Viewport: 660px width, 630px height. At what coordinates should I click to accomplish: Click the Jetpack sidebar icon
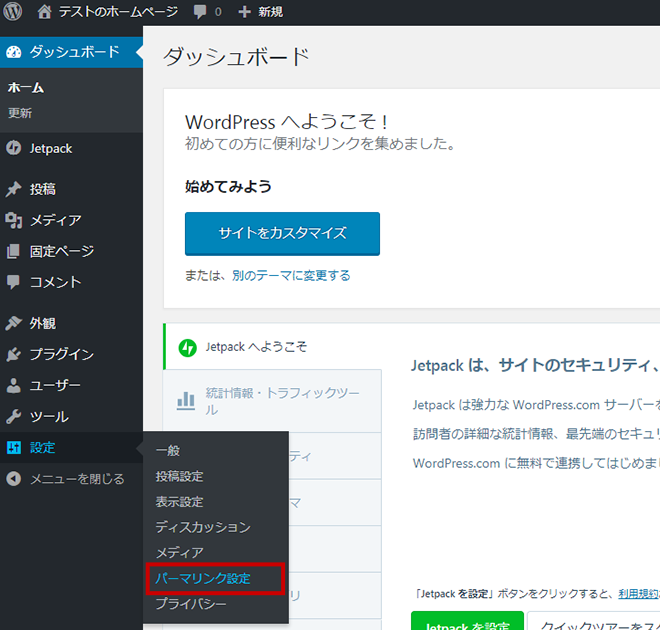click(13, 148)
